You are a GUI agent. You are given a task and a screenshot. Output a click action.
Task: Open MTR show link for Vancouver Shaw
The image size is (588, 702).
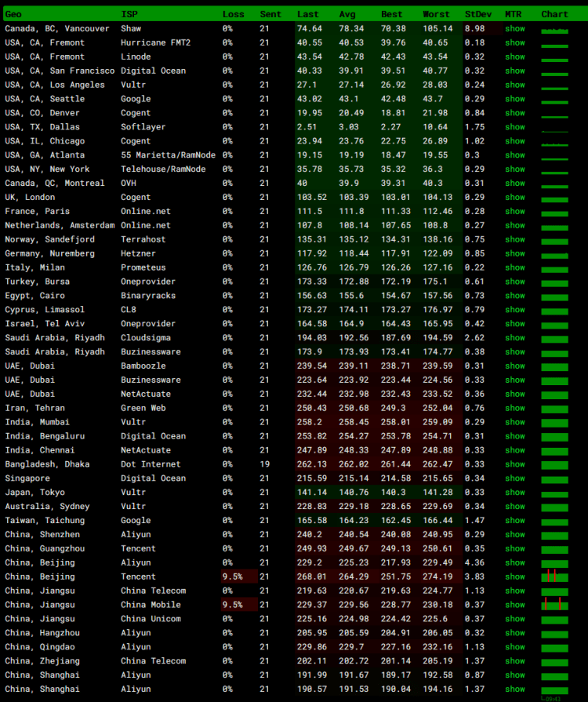[514, 29]
